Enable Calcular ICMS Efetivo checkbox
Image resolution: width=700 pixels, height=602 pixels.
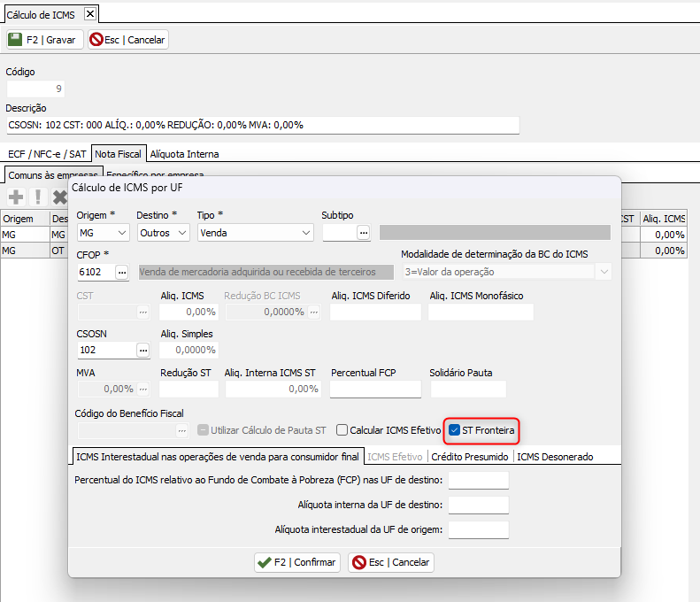[x=342, y=430]
